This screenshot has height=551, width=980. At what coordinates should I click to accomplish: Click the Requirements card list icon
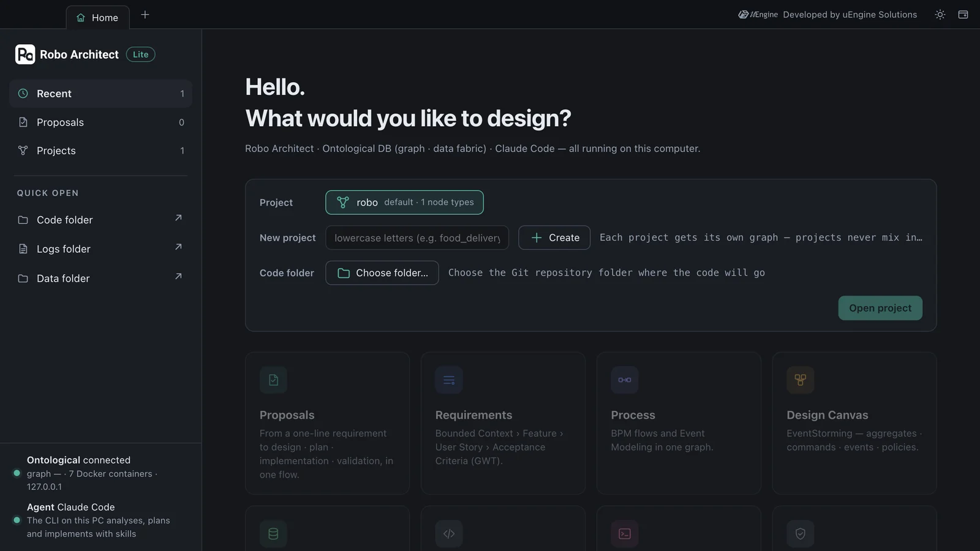[x=449, y=380]
